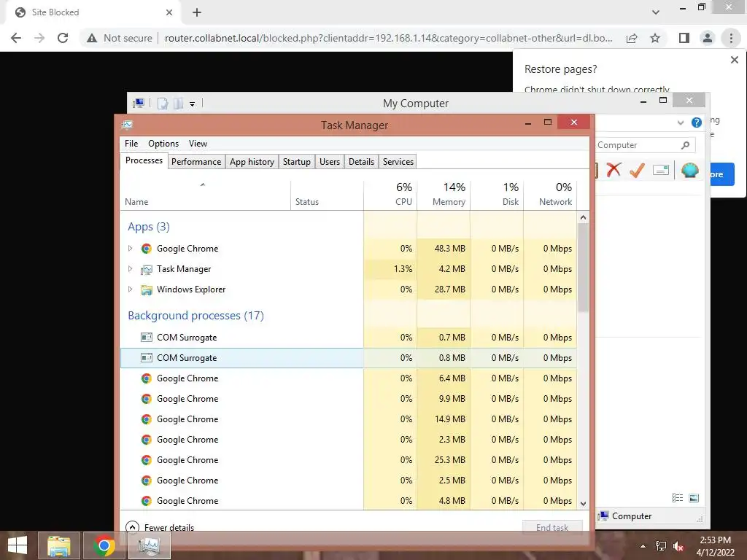
Task: Click the orange checkmark icon in My Computer
Action: (637, 169)
